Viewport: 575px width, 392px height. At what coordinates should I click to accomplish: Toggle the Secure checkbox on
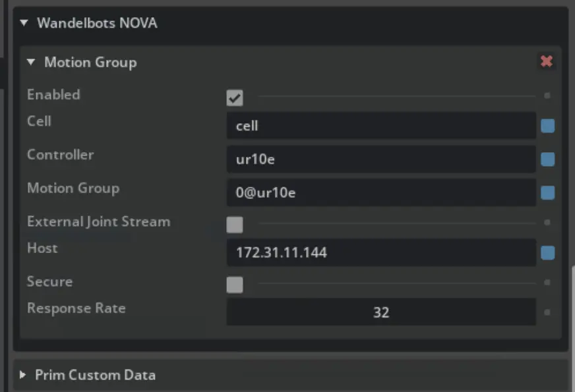pyautogui.click(x=235, y=285)
